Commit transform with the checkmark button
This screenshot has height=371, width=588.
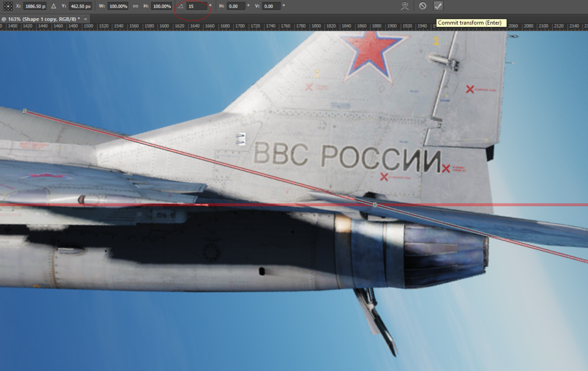438,6
